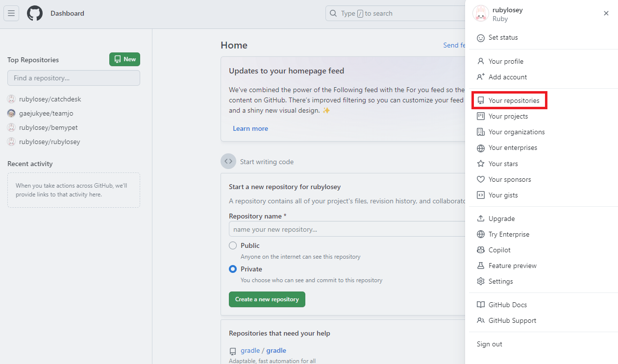Click the Add account person-plus icon
The image size is (618, 364).
pyautogui.click(x=481, y=77)
